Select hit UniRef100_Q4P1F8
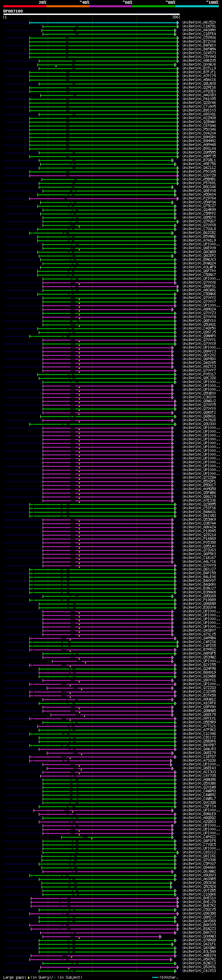The image size is (222, 980). coord(199,840)
